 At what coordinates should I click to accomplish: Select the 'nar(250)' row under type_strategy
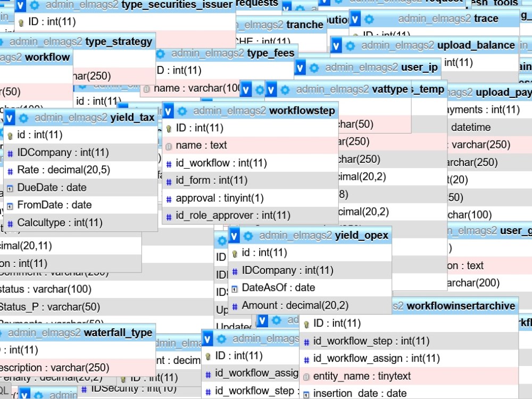pos(114,76)
